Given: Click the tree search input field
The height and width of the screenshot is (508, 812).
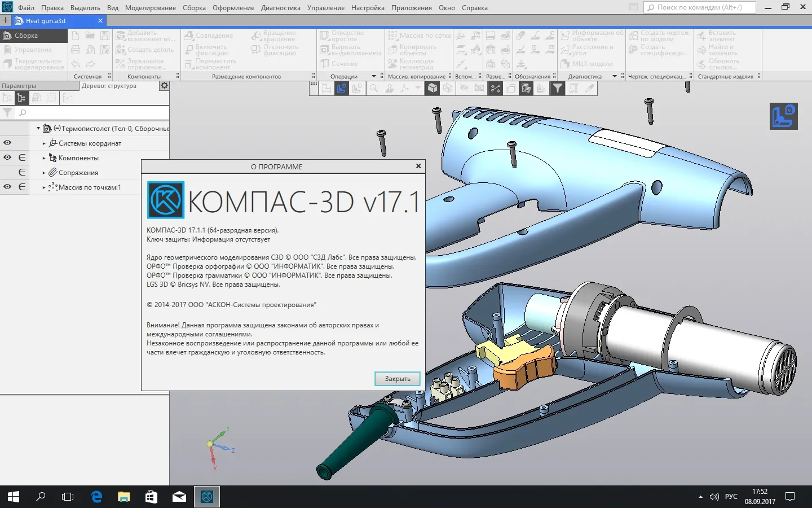Looking at the screenshot, I should tap(93, 113).
